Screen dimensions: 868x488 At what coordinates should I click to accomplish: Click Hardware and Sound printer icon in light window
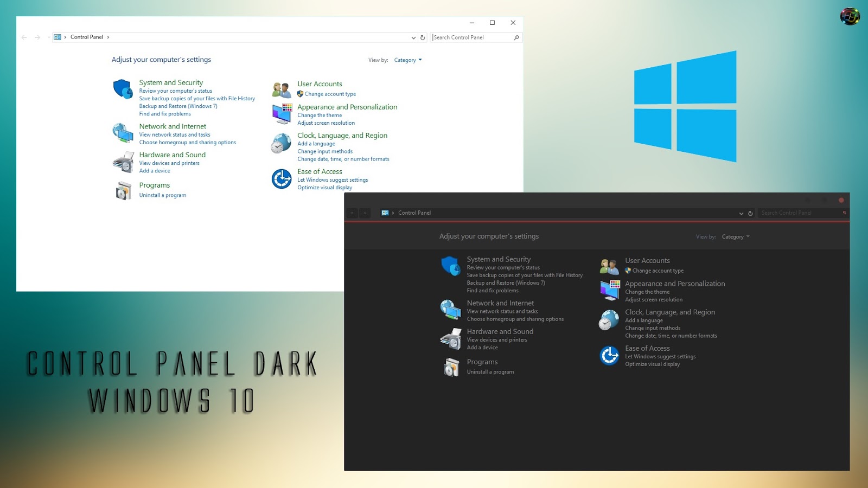tap(123, 162)
